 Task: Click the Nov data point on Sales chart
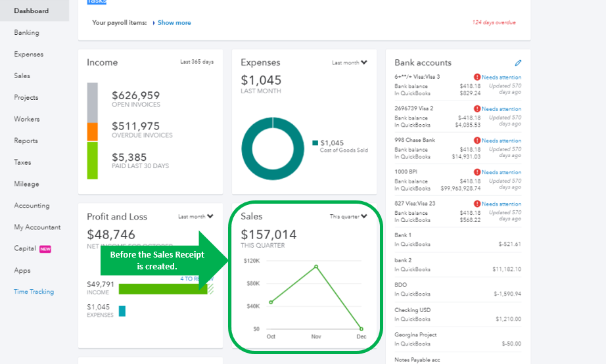point(316,267)
